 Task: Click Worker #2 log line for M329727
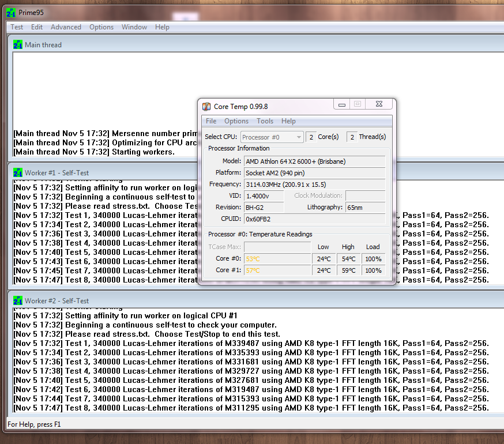251,371
